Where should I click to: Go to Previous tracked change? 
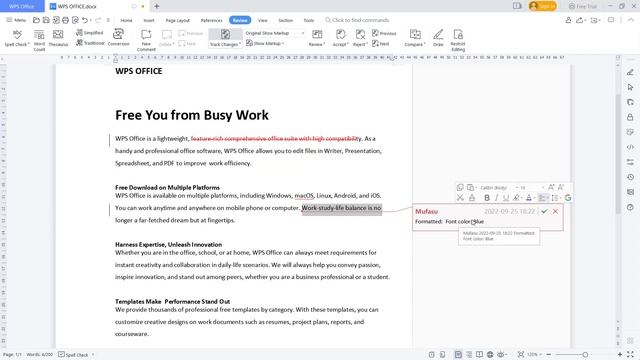tap(384, 33)
